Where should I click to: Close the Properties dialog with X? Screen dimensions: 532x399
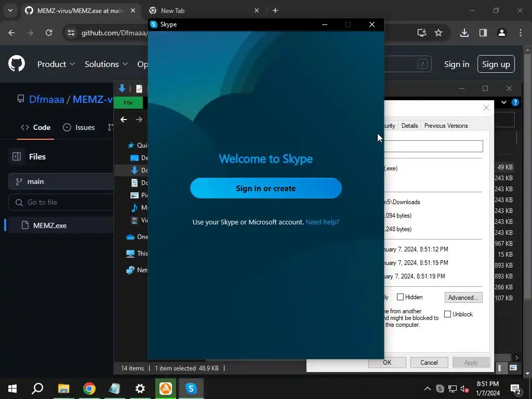click(x=486, y=108)
